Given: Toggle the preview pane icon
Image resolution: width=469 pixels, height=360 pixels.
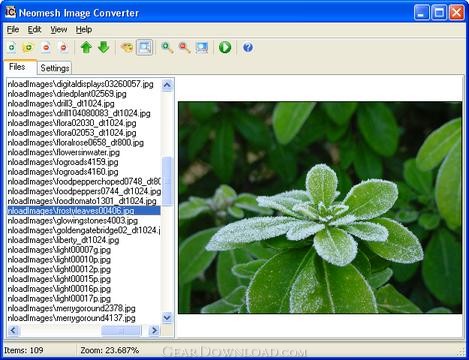Looking at the screenshot, I should coord(145,48).
